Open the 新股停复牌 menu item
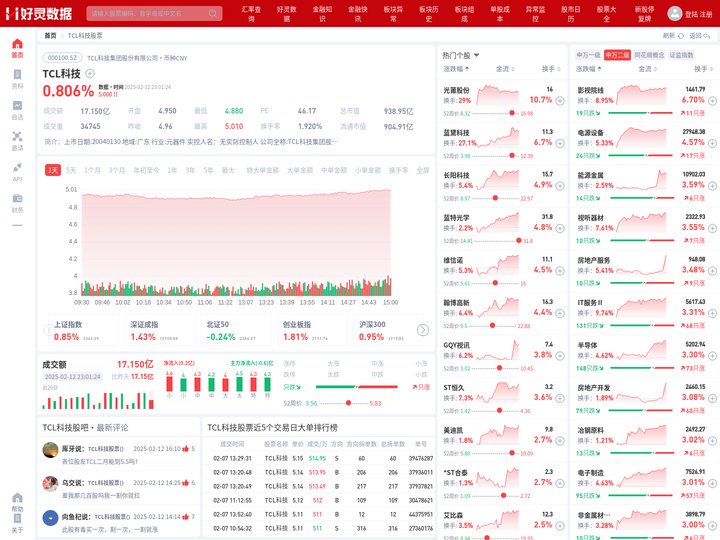 coord(644,14)
